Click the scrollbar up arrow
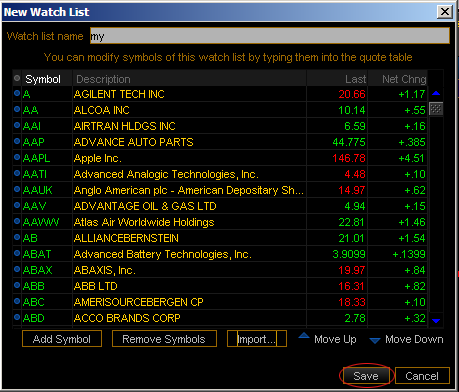The image size is (459, 392). [436, 94]
